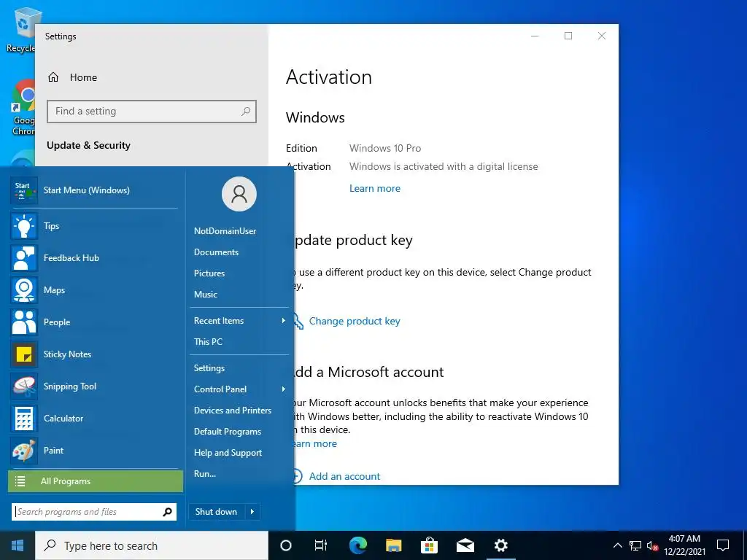Open All Programs list
The height and width of the screenshot is (560, 747).
(x=96, y=481)
